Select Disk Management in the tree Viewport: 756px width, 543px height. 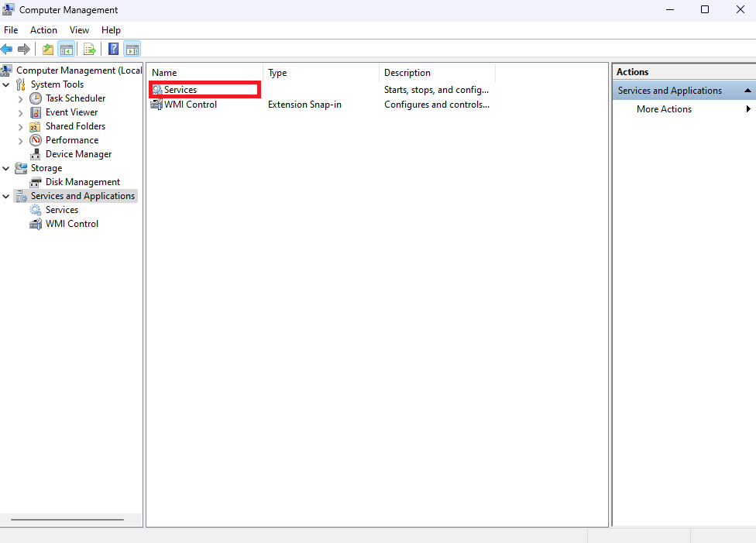tap(82, 182)
